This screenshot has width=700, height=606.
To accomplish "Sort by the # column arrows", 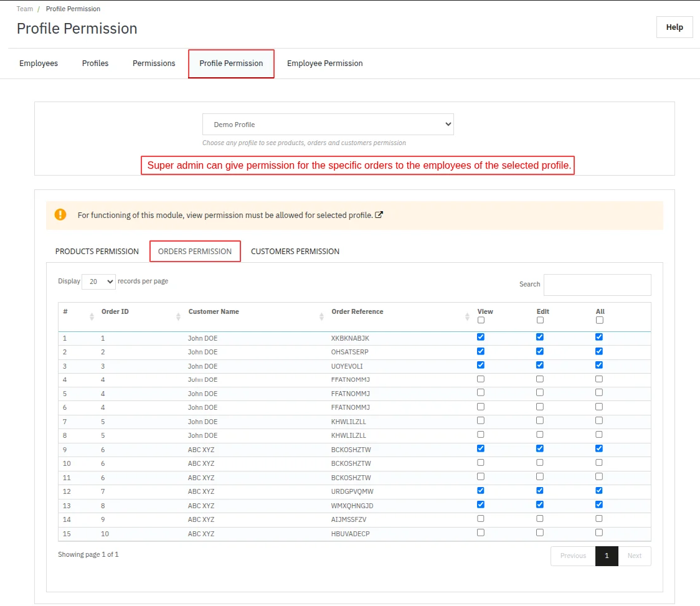I will point(92,316).
